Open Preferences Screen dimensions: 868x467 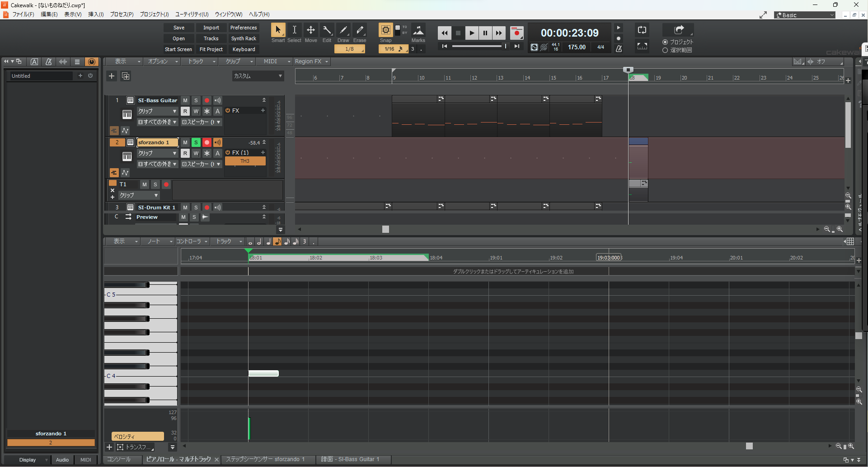(244, 28)
